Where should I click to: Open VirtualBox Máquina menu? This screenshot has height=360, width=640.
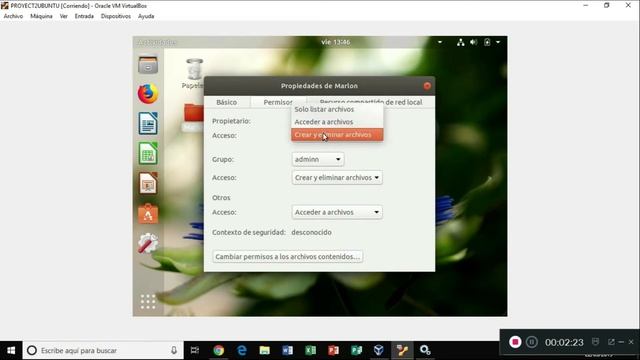coord(41,16)
